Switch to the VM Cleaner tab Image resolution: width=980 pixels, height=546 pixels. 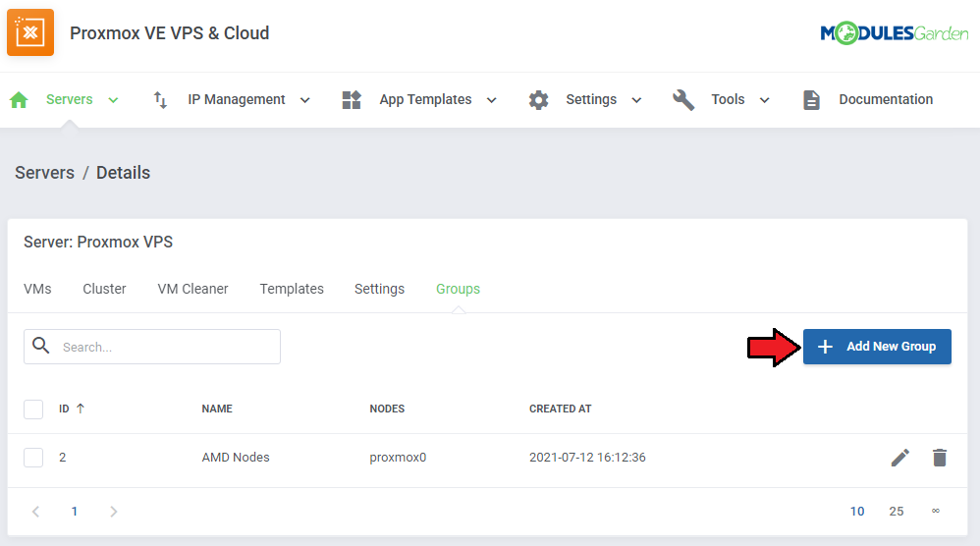click(x=192, y=289)
